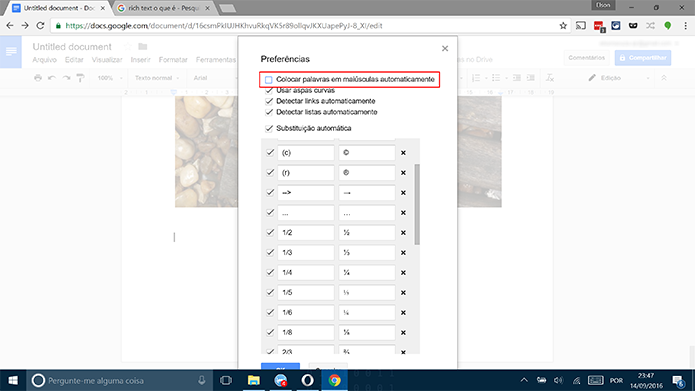
Task: Uncheck Detectar links automaticamente
Action: (x=269, y=101)
